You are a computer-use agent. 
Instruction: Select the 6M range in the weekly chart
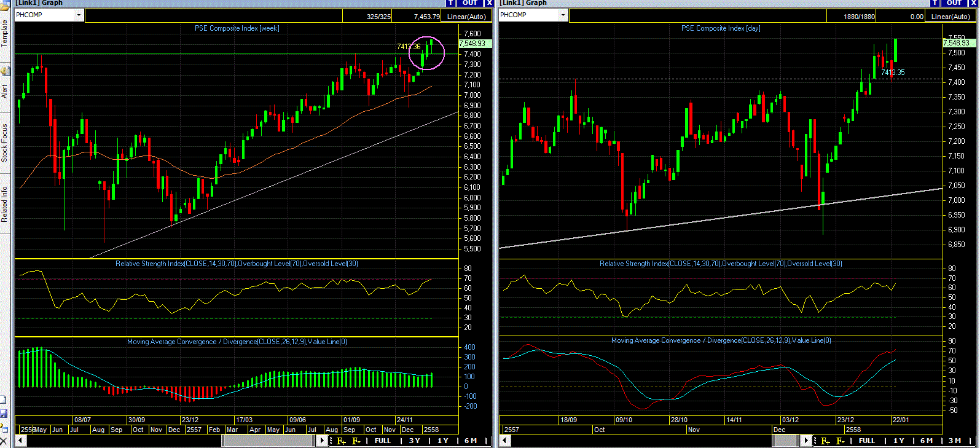[x=471, y=441]
